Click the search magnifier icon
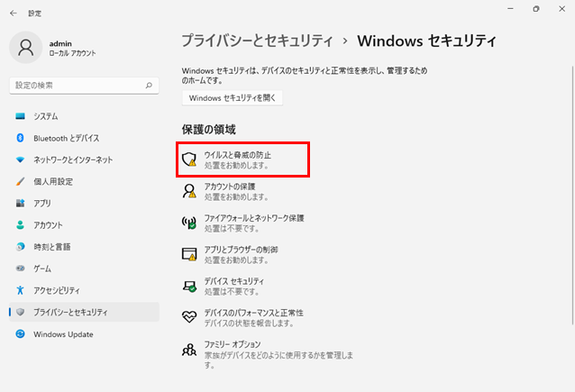This screenshot has height=392, width=575. 149,86
